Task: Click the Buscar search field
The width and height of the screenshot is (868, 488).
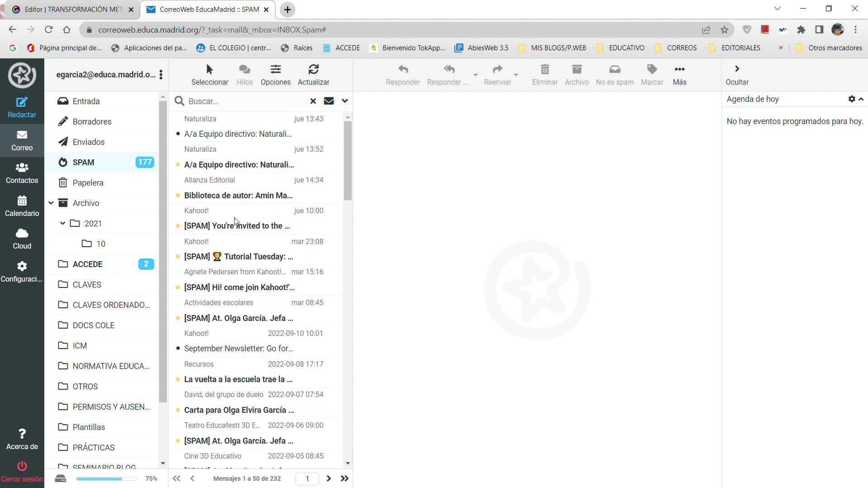Action: click(x=244, y=101)
